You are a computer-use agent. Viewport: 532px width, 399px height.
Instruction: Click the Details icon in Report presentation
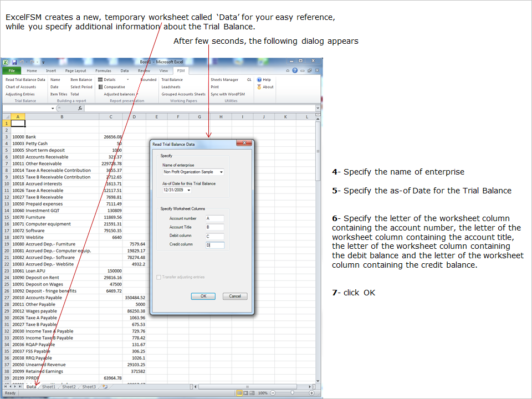click(100, 80)
